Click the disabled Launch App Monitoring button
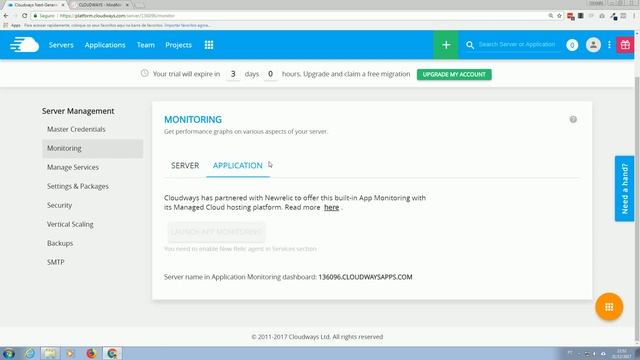Image resolution: width=640 pixels, height=360 pixels. click(216, 232)
